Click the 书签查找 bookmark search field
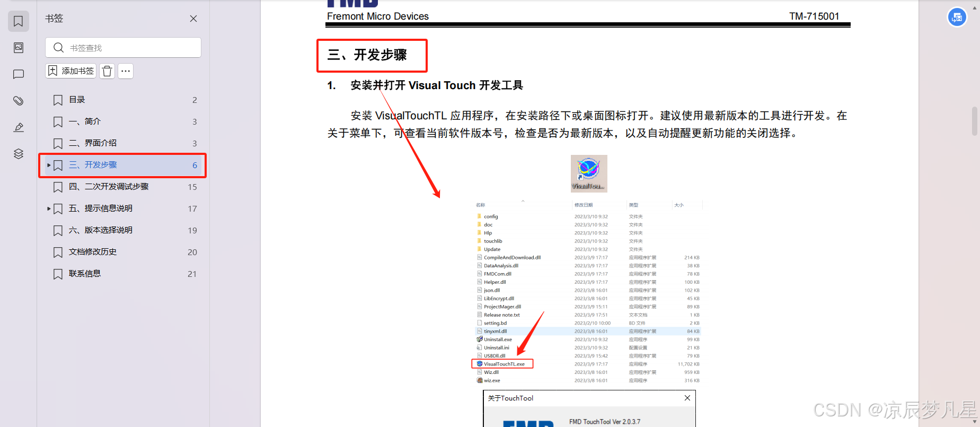 coord(123,48)
